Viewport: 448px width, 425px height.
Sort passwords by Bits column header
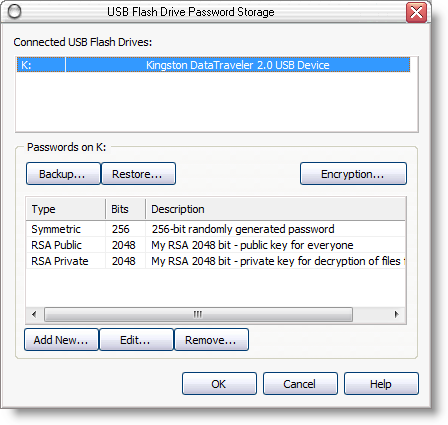[125, 209]
